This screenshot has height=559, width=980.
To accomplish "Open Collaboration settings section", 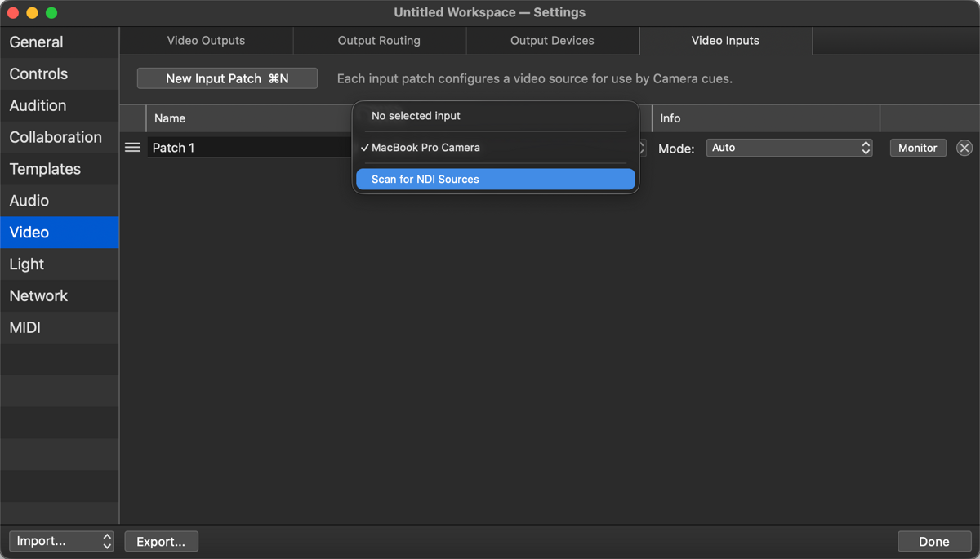I will (60, 137).
